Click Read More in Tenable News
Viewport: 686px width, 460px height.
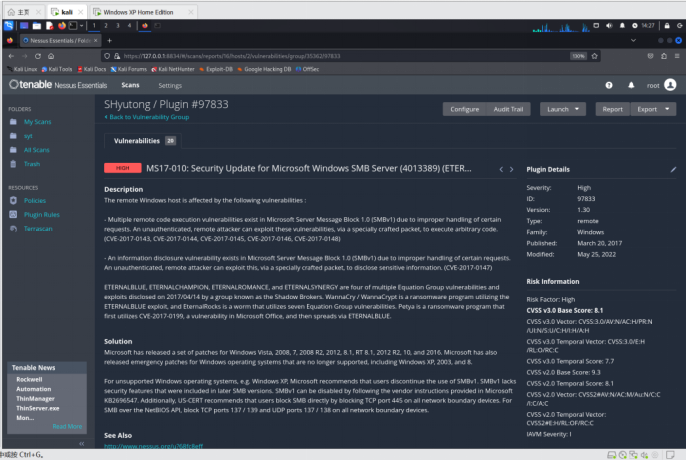[x=67, y=427]
